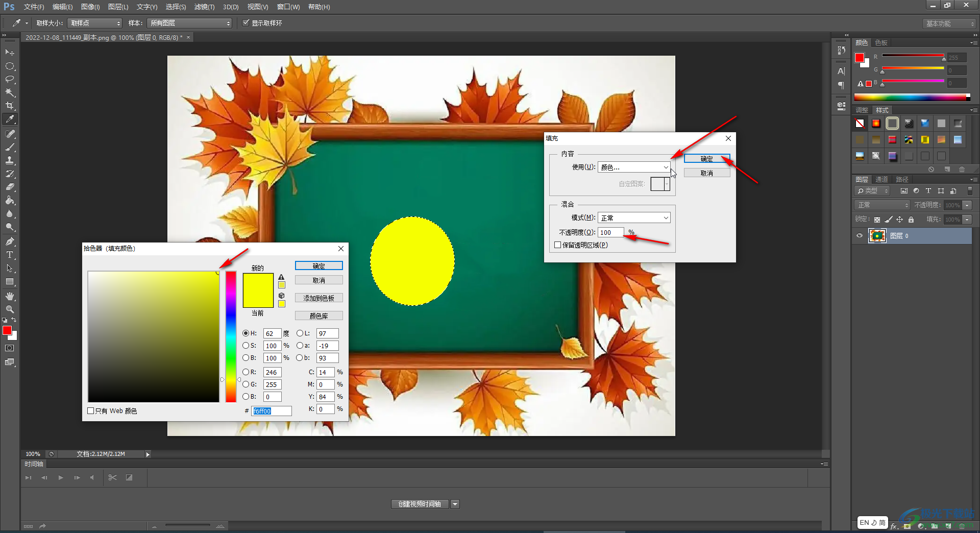Click 图层 0 layer thumbnail
The width and height of the screenshot is (980, 533).
pyautogui.click(x=877, y=236)
